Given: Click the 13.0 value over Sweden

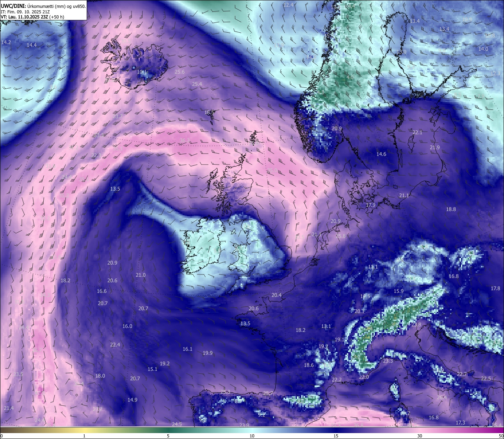Looking at the screenshot, I should coord(402,52).
